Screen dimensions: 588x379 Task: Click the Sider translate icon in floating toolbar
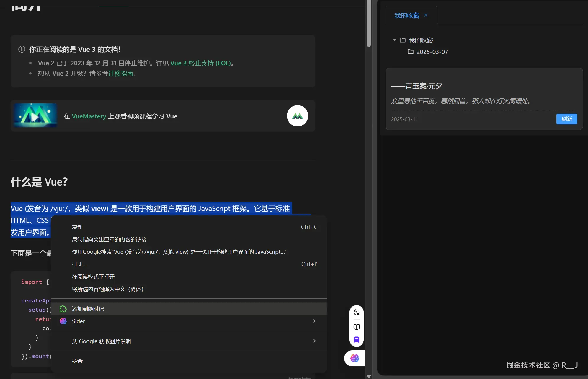(357, 312)
